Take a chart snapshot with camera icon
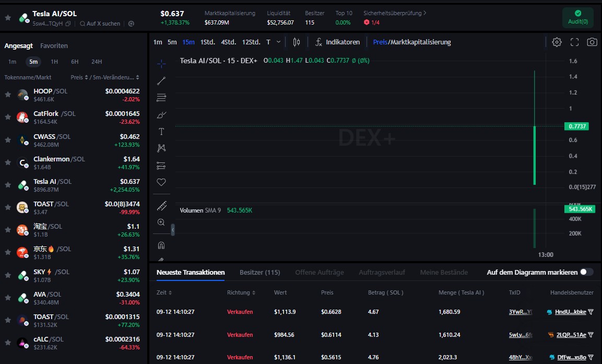This screenshot has height=364, width=602. click(592, 42)
